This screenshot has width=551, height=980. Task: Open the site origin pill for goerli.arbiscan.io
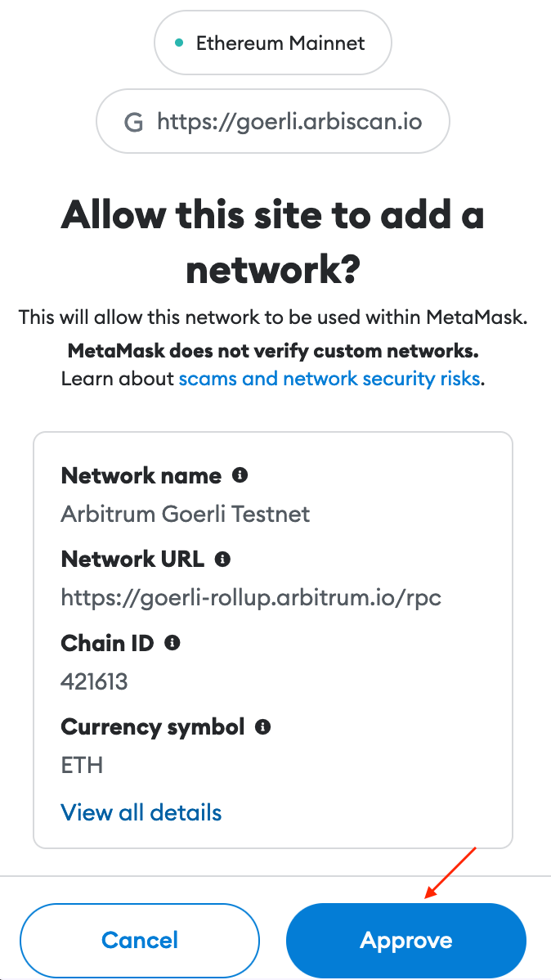(x=272, y=121)
